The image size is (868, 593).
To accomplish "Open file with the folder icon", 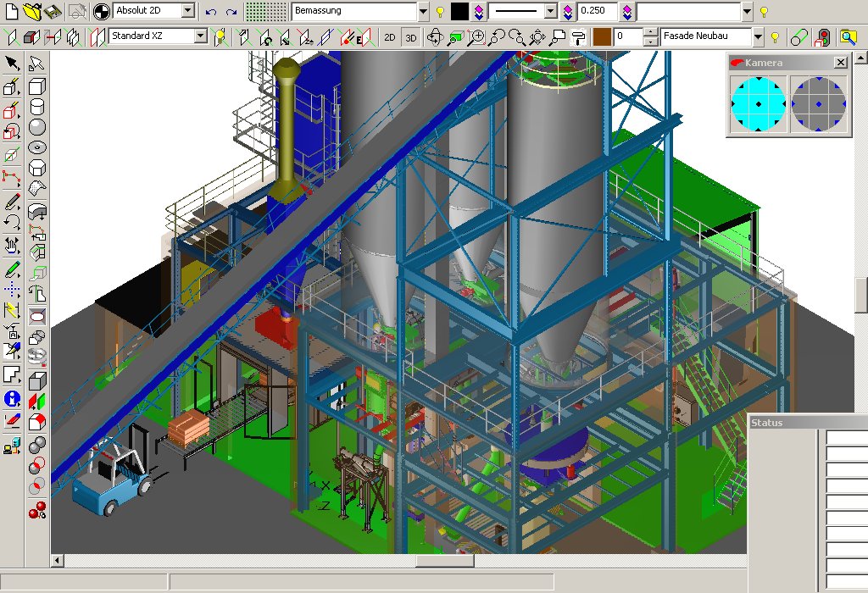I will coord(32,11).
